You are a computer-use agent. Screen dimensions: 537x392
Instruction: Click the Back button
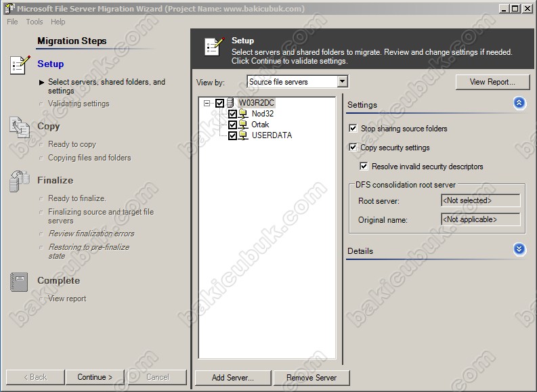pyautogui.click(x=36, y=377)
